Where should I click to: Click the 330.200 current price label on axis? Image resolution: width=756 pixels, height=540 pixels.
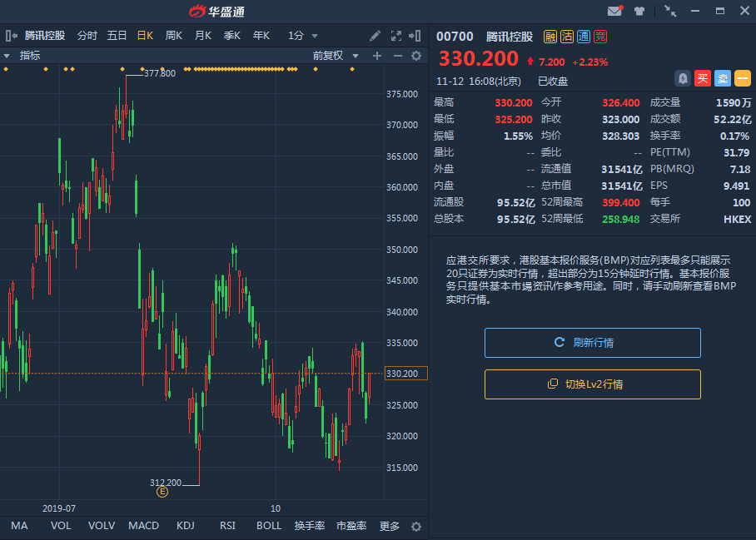[x=406, y=374]
